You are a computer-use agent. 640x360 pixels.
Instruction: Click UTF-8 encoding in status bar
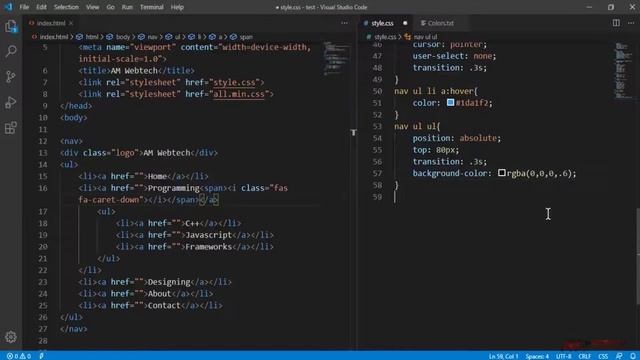[563, 356]
